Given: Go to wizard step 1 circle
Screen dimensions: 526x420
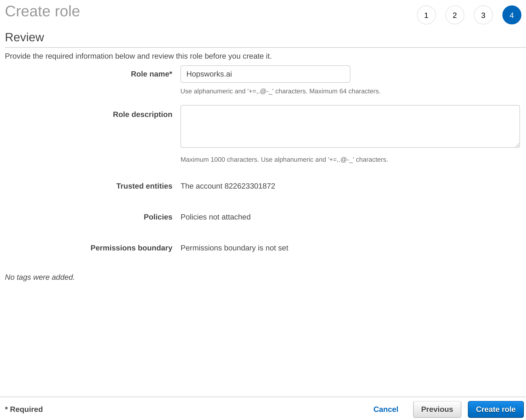Looking at the screenshot, I should (x=426, y=15).
